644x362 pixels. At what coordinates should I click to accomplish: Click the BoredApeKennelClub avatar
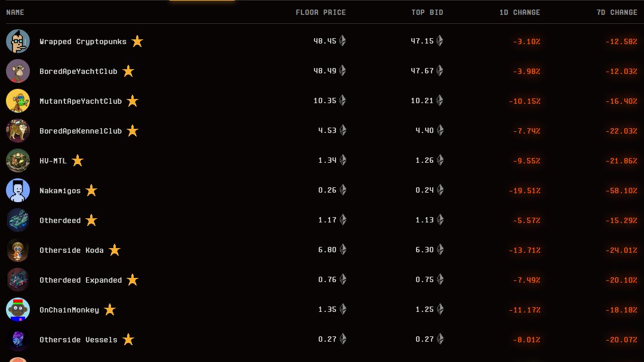(18, 131)
